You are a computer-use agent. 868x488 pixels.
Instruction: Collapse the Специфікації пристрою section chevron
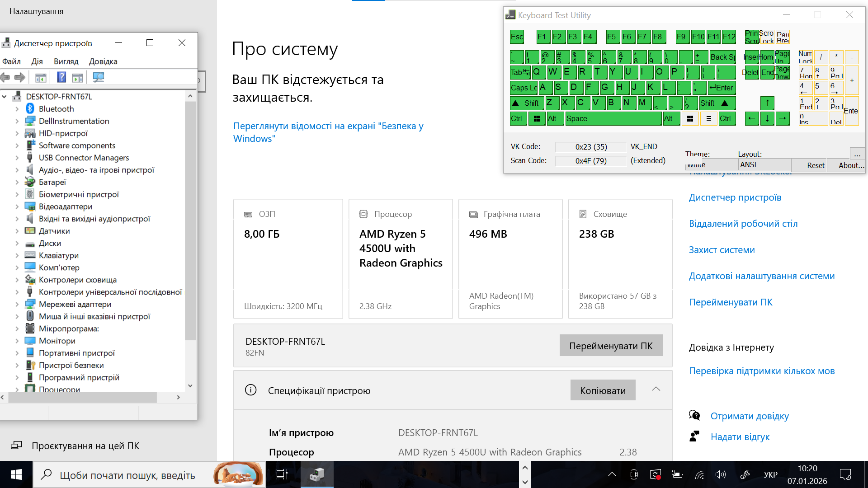pos(656,389)
